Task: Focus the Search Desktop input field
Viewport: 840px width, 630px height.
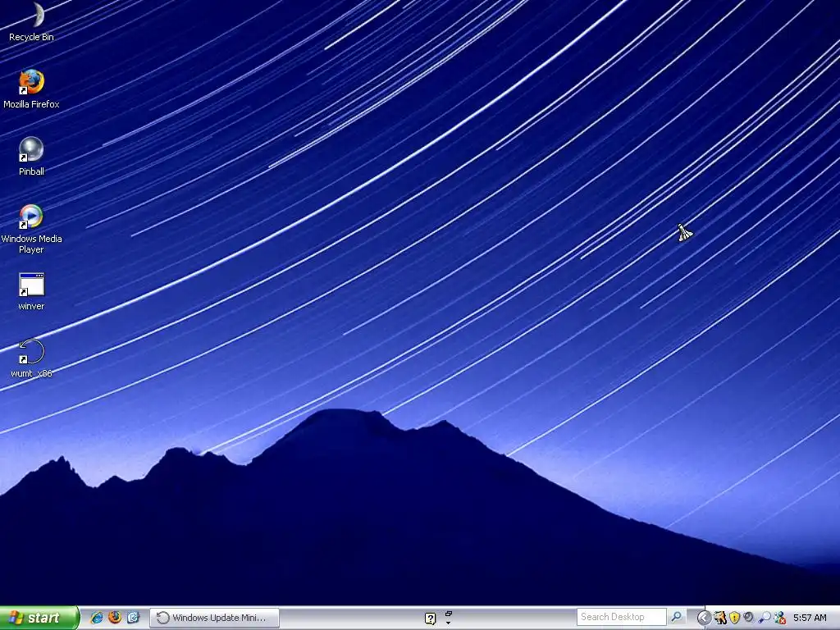Action: 622,617
